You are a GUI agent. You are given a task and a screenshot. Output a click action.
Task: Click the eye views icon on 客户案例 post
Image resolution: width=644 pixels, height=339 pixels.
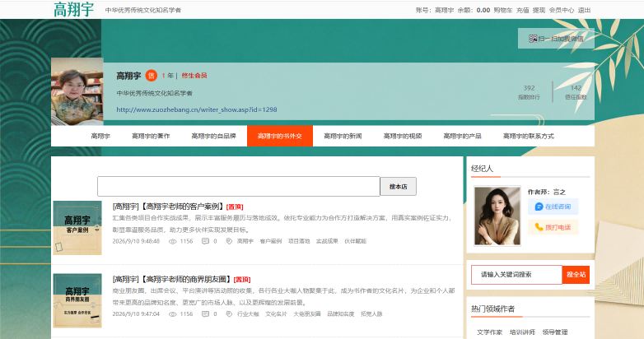(173, 241)
